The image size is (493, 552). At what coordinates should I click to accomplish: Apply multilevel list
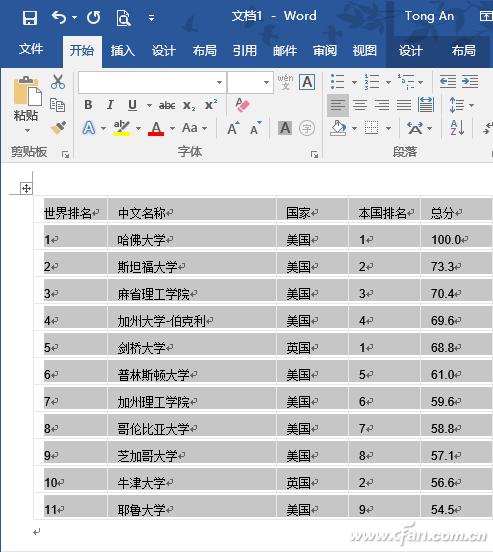[x=406, y=82]
